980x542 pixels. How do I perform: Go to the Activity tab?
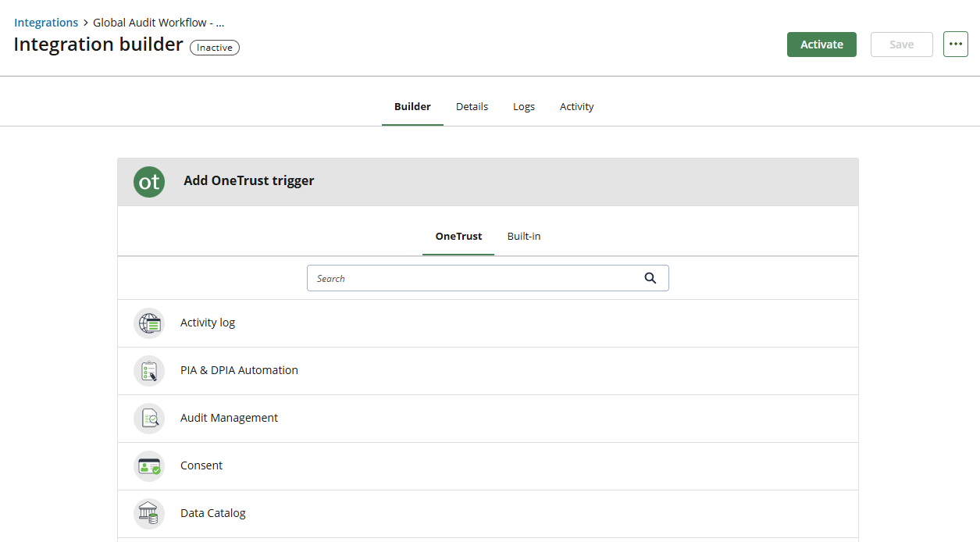(x=576, y=106)
